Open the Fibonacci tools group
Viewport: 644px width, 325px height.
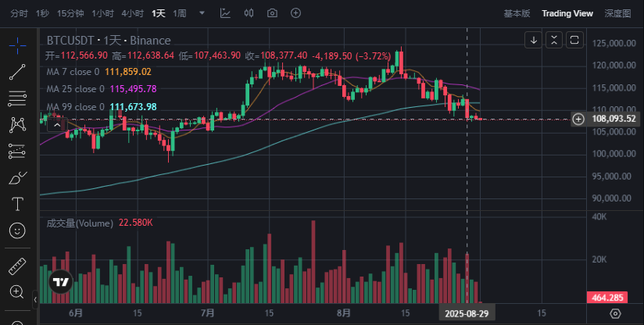pyautogui.click(x=17, y=98)
